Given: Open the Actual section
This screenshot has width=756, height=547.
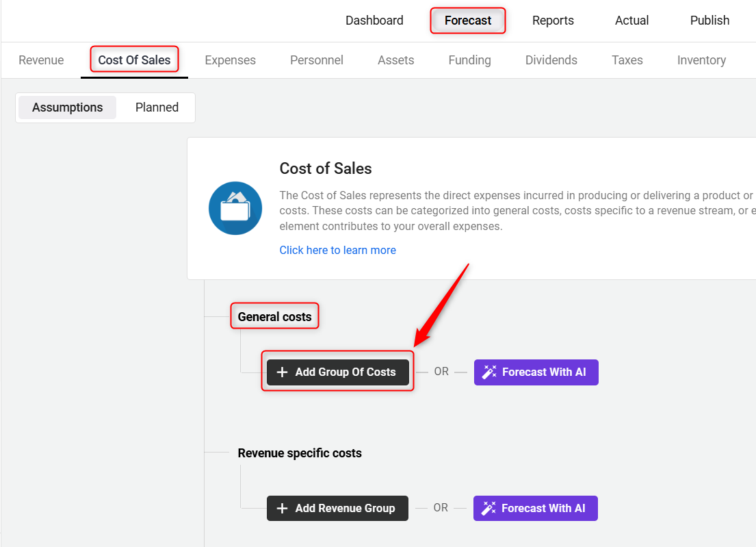Looking at the screenshot, I should (631, 21).
